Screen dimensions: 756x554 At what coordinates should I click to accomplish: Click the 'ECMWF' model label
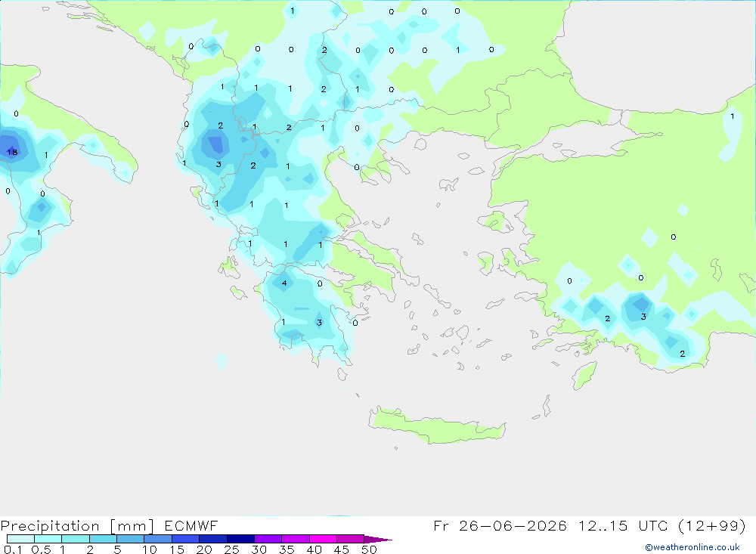tap(191, 525)
